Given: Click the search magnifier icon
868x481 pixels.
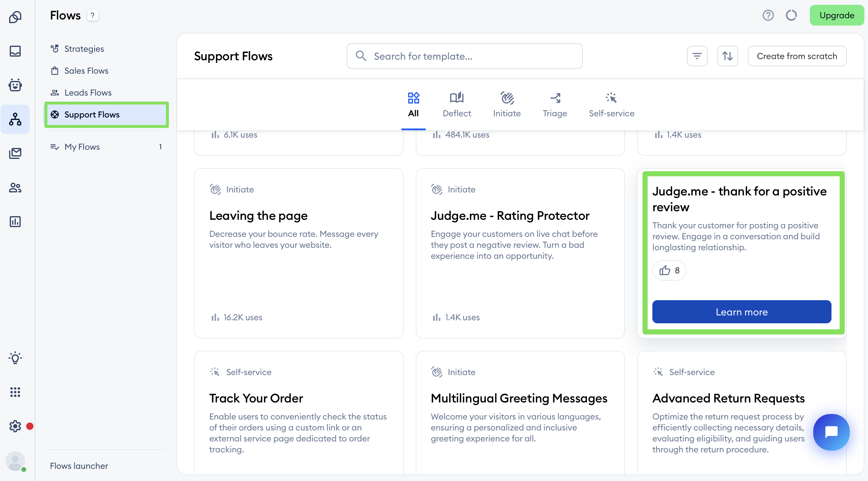Looking at the screenshot, I should (x=361, y=56).
